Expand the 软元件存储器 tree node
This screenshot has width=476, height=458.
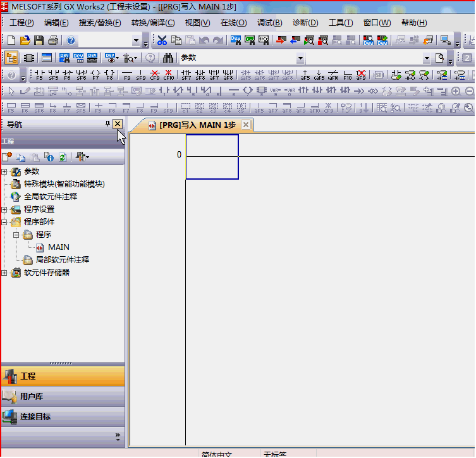[5, 273]
